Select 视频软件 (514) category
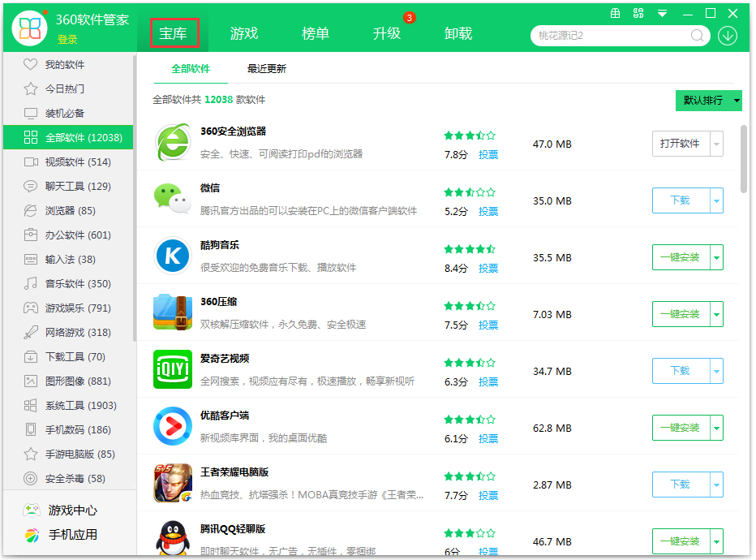This screenshot has width=756, height=560. point(68,162)
